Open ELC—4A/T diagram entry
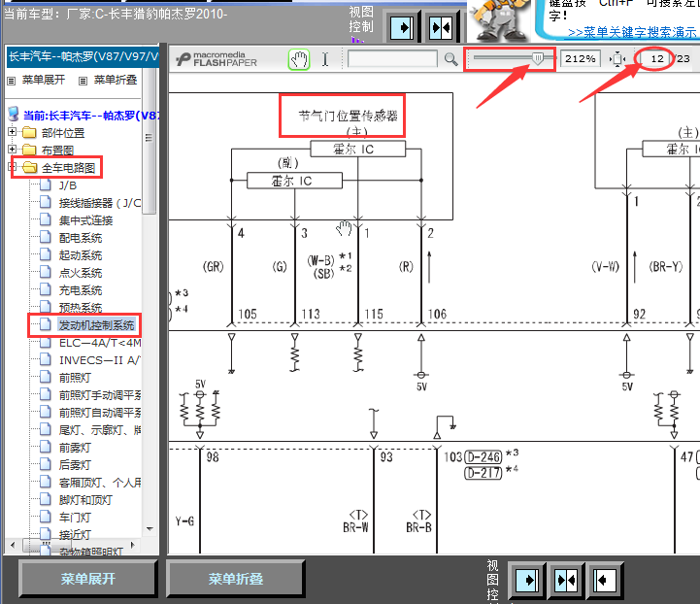The height and width of the screenshot is (604, 700). (100, 343)
